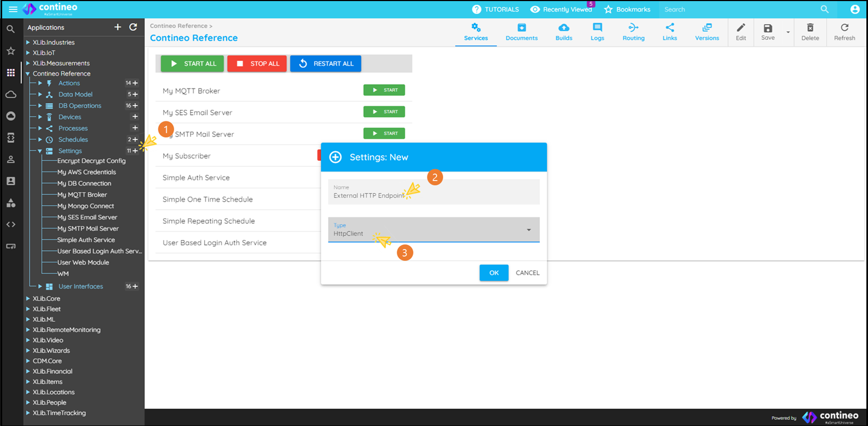Screen dimensions: 868x426
Task: Refresh the Applications tree
Action: coord(133,27)
